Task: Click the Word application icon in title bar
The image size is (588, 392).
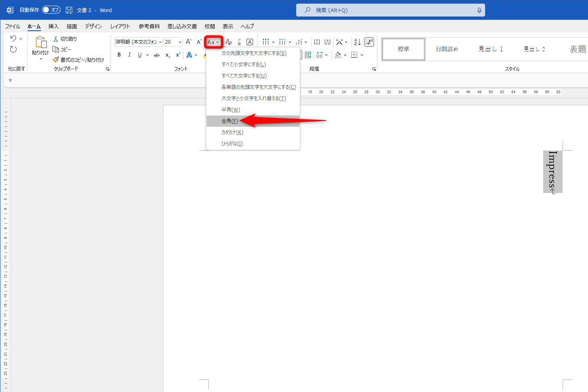Action: click(x=10, y=10)
